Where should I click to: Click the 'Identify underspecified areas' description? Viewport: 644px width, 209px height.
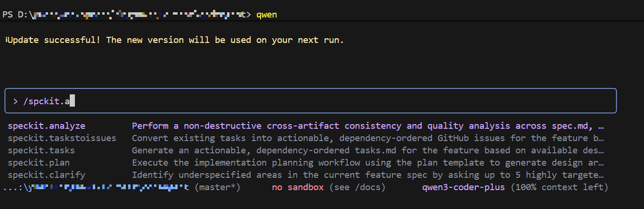pos(367,175)
